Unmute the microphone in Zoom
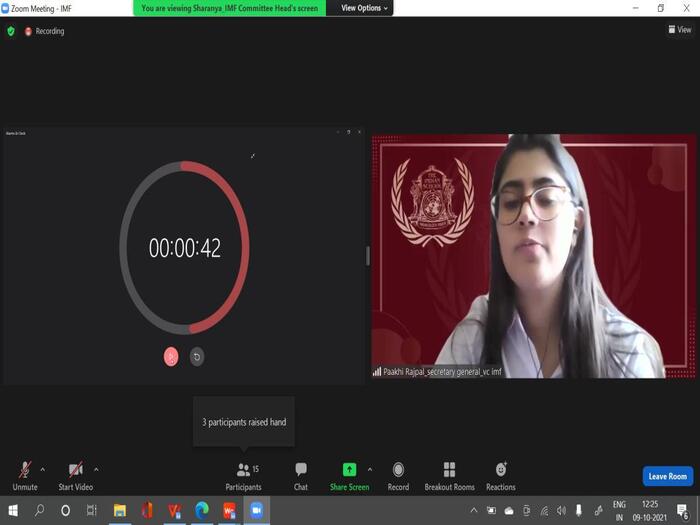The image size is (700, 525). [x=25, y=476]
